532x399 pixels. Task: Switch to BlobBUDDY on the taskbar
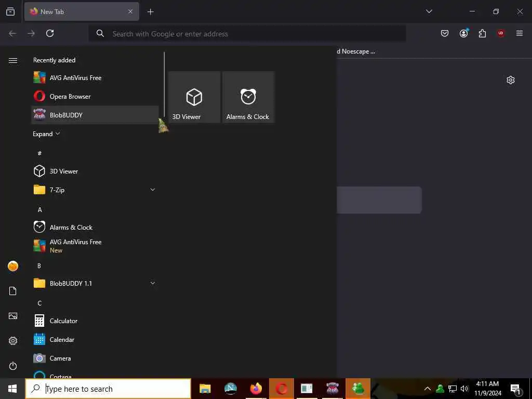pos(332,389)
